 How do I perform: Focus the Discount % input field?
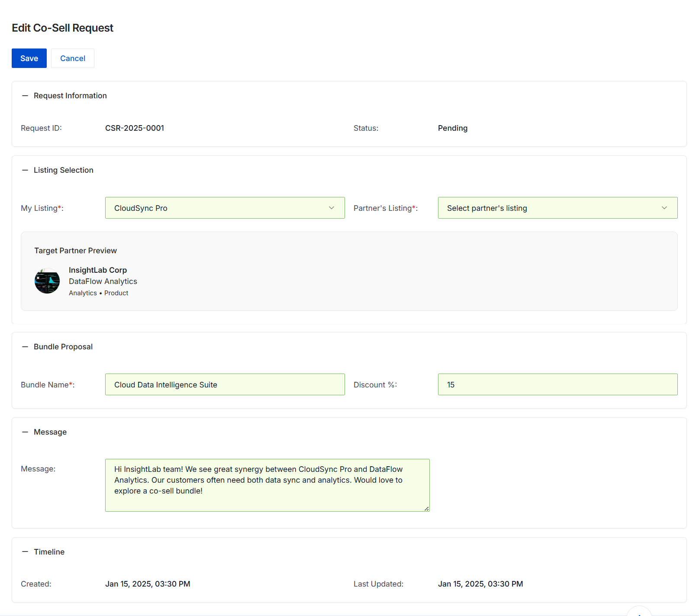557,384
